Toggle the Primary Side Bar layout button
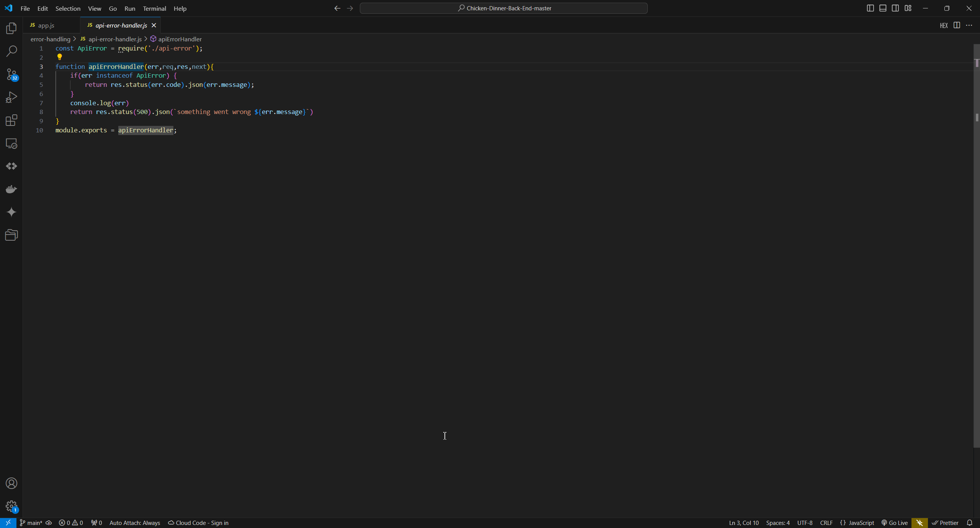The width and height of the screenshot is (980, 528). tap(870, 8)
